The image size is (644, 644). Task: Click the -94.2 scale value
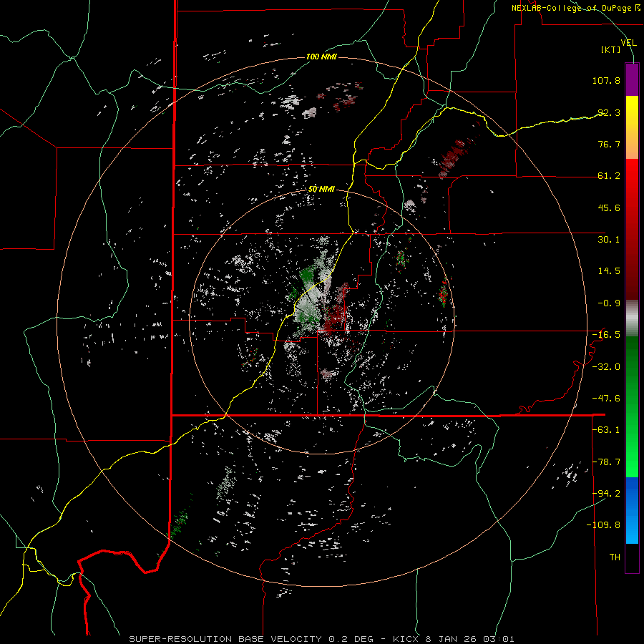(x=606, y=494)
